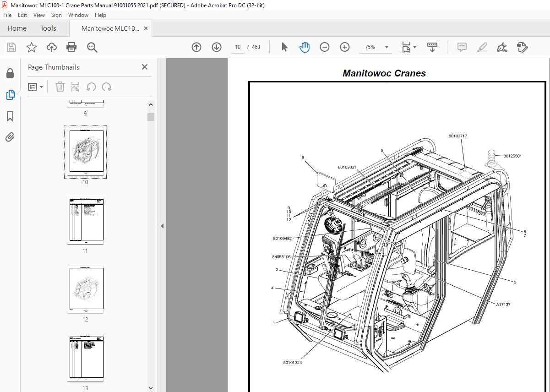This screenshot has height=392, width=550.
Task: Click part number 80109482 label
Action: [x=282, y=238]
